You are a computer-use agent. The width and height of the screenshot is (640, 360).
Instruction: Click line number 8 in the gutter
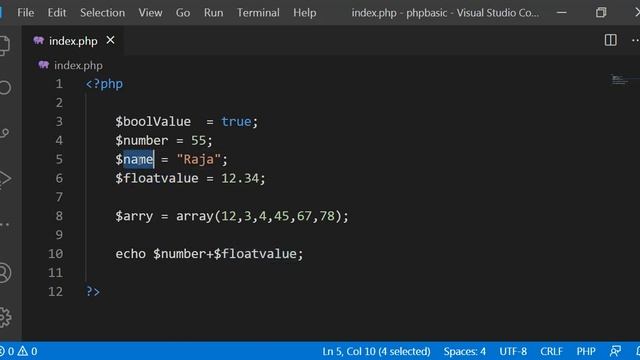59,216
